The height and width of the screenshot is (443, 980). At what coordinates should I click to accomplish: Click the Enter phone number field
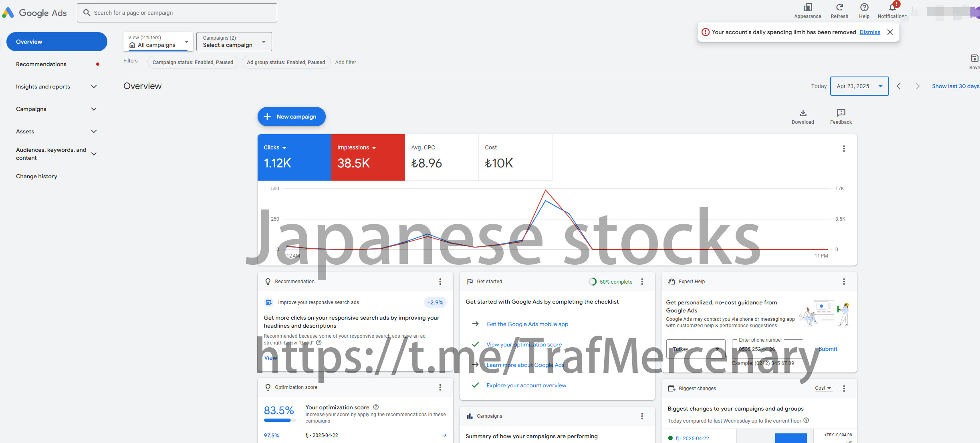pos(767,349)
